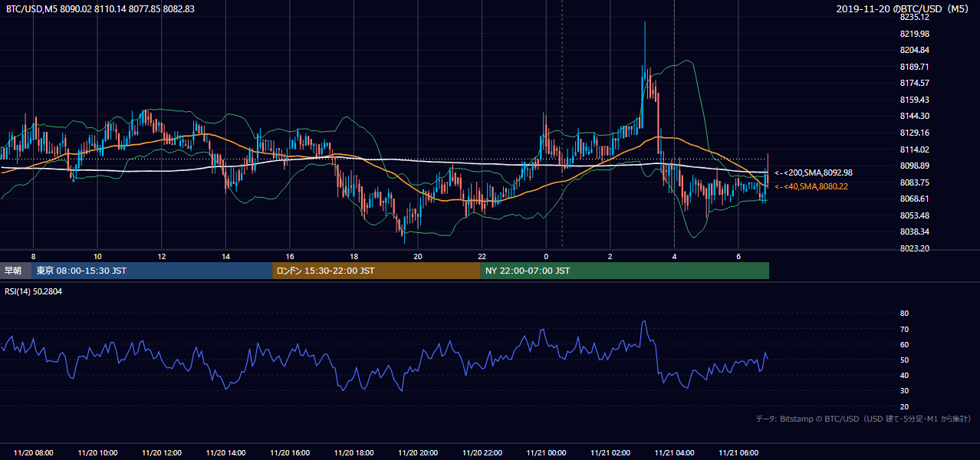Click the RSI scale value 60
This screenshot has height=460, width=980.
pyautogui.click(x=904, y=344)
